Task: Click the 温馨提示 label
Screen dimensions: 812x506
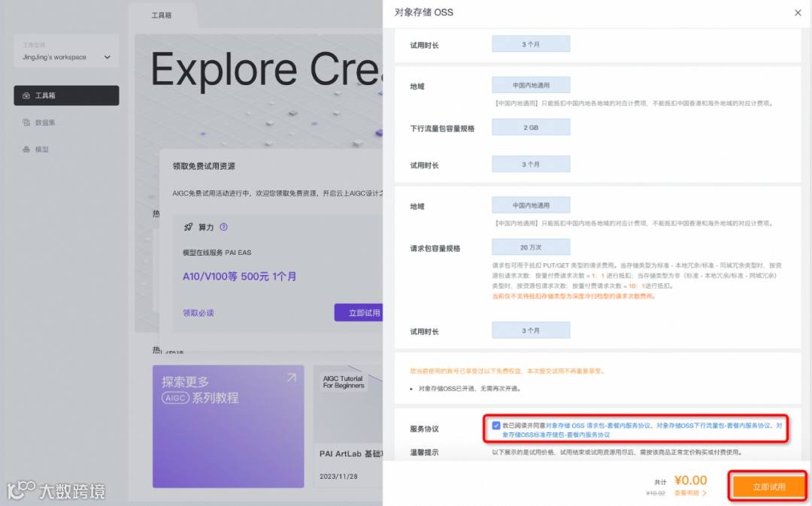Action: pyautogui.click(x=424, y=452)
